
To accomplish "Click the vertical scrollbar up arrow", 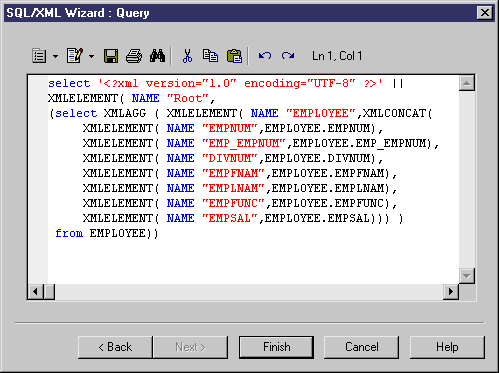I will point(467,83).
